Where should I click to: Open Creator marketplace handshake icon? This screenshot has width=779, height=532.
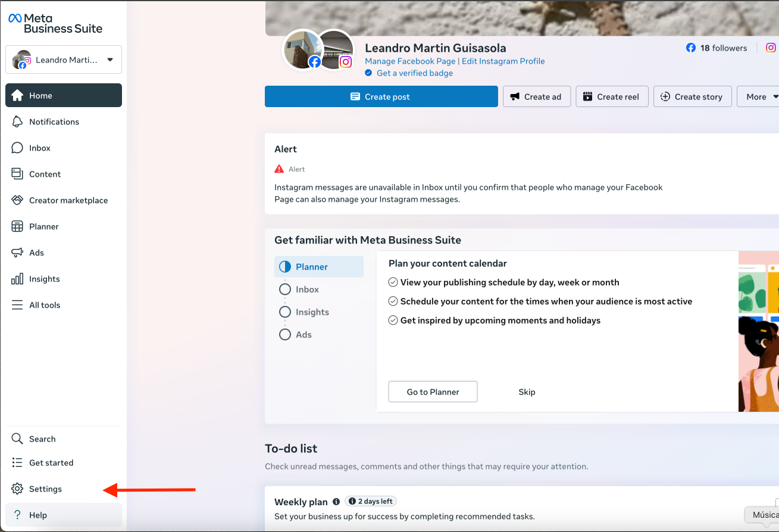pos(17,200)
